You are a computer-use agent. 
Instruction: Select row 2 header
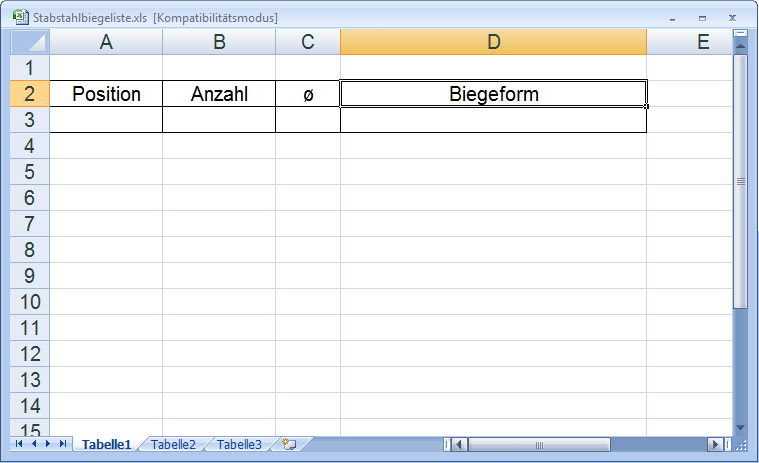[x=30, y=93]
